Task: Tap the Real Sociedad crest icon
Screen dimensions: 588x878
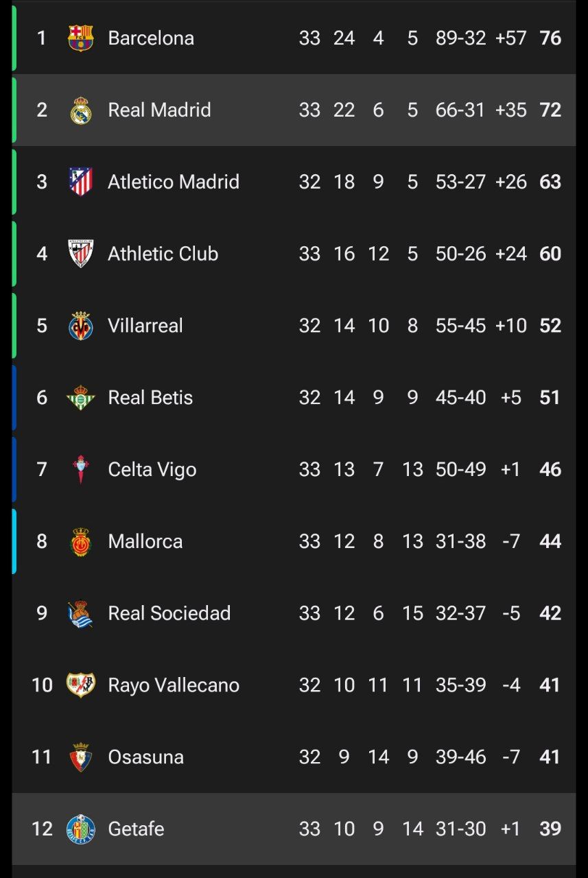Action: (x=81, y=614)
